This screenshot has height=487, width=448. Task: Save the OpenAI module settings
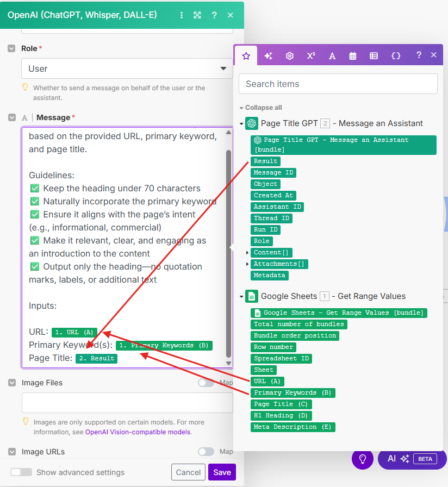point(222,472)
